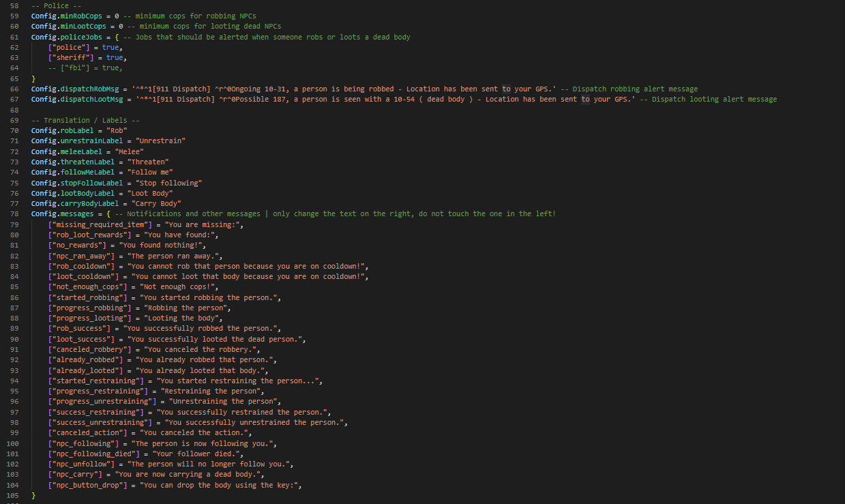845x504 pixels.
Task: Click line number 61 in the gutter
Action: click(x=14, y=37)
